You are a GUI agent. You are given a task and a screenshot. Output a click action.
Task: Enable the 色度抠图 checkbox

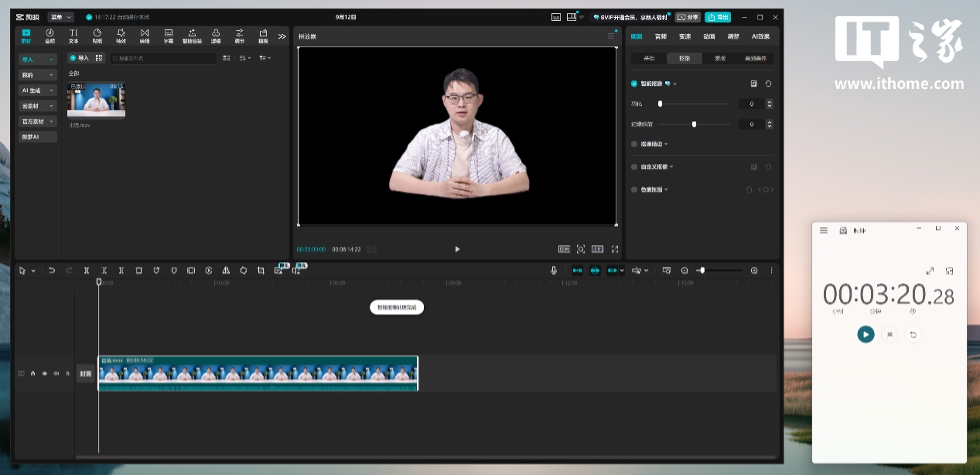coord(634,190)
